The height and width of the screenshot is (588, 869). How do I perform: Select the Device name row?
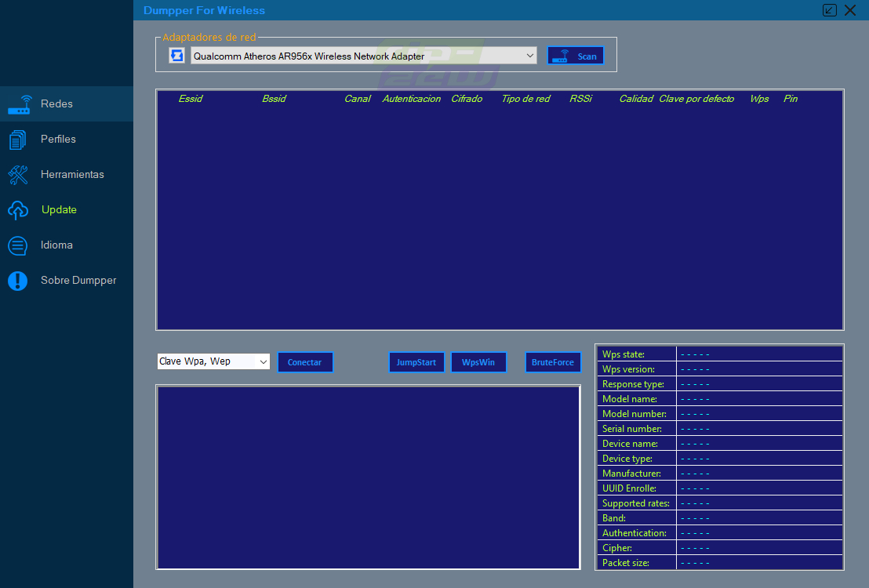tap(719, 444)
